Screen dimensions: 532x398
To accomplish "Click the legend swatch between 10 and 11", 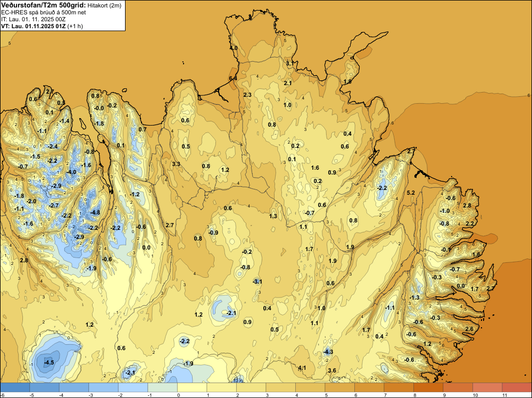I will pyautogui.click(x=487, y=387).
